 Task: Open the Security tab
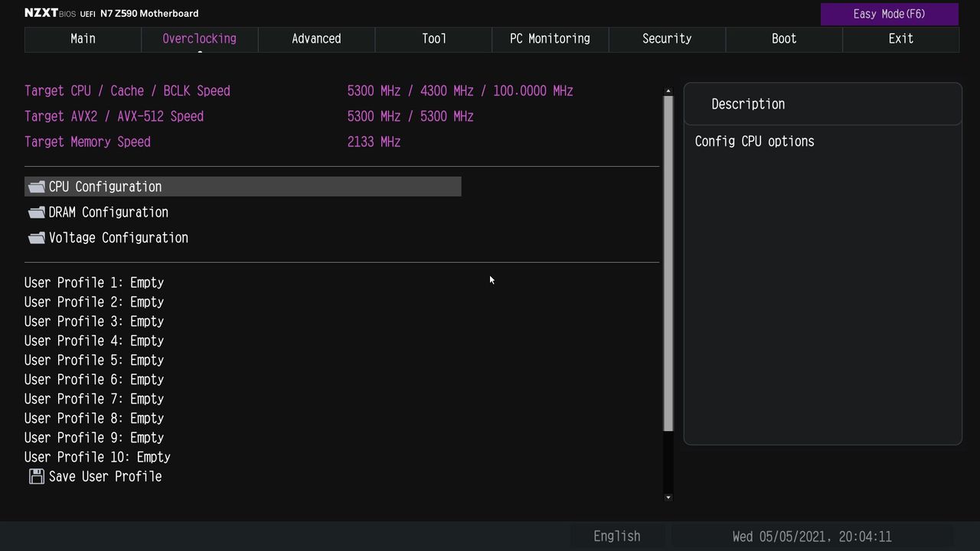coord(667,39)
